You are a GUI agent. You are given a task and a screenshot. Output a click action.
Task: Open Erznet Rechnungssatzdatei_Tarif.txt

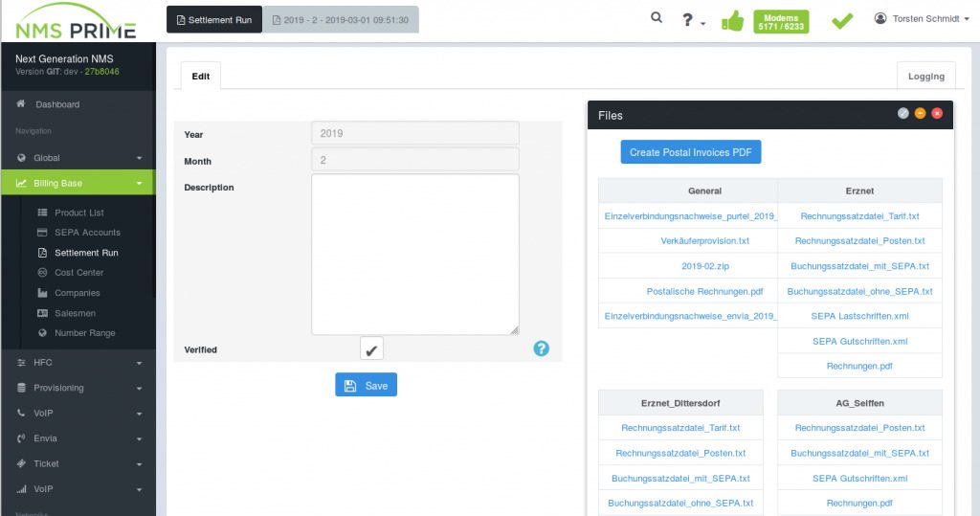860,216
